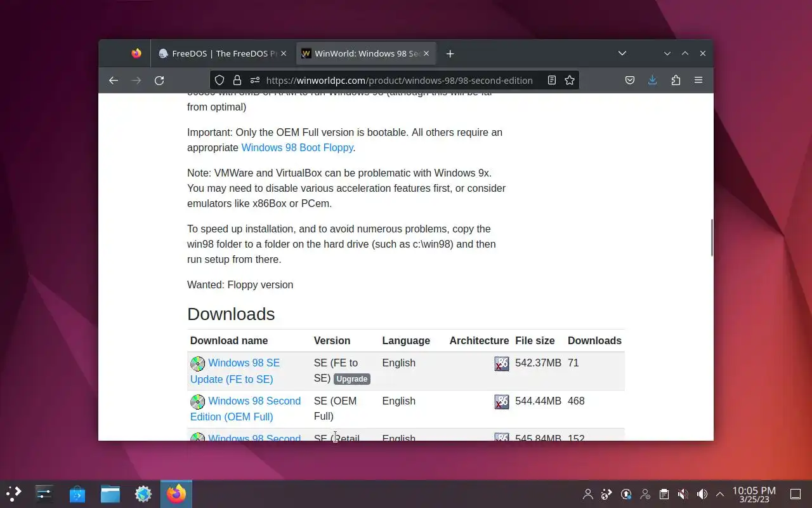Click x86 architecture icon in Update row
Screen dimensions: 812x508
click(x=502, y=364)
